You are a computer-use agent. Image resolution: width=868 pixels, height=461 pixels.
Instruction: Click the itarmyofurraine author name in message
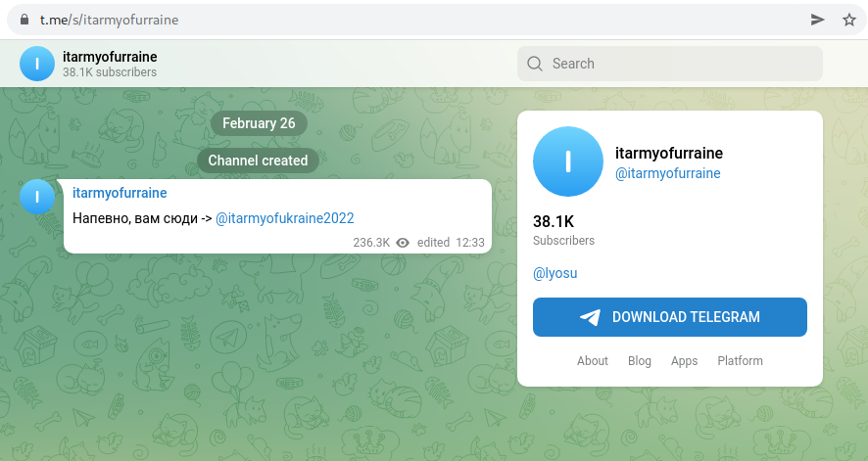[x=120, y=193]
